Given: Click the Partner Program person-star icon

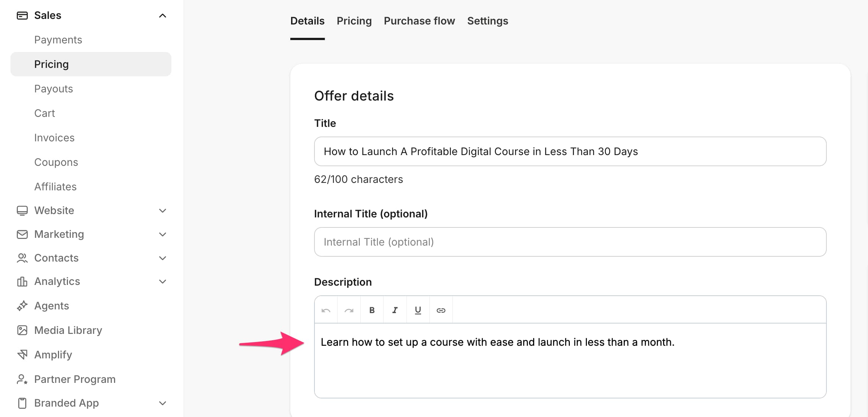Looking at the screenshot, I should pos(22,379).
